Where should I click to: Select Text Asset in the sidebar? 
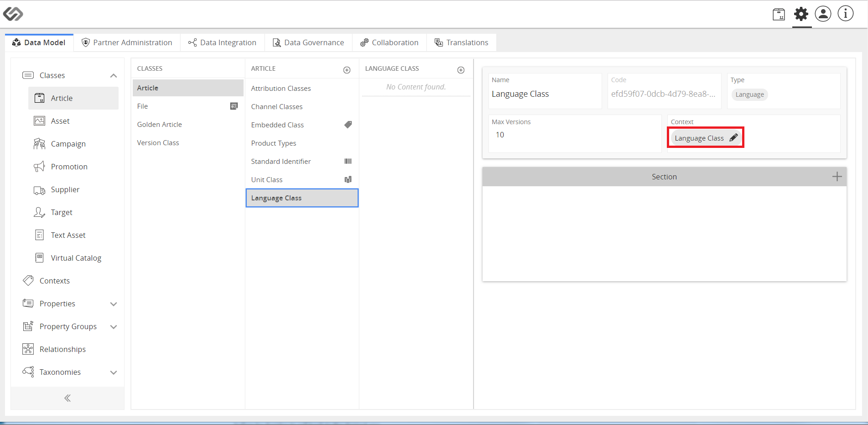point(73,235)
